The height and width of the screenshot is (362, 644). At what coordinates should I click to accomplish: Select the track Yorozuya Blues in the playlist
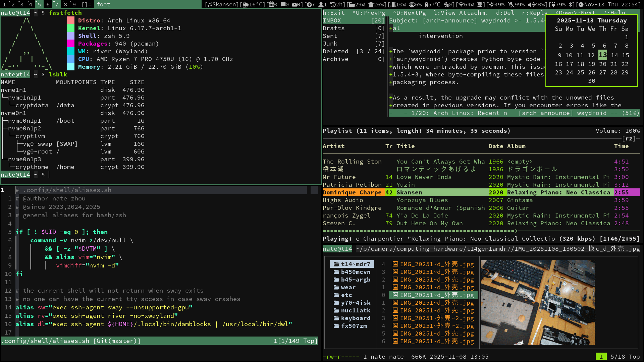(x=481, y=200)
